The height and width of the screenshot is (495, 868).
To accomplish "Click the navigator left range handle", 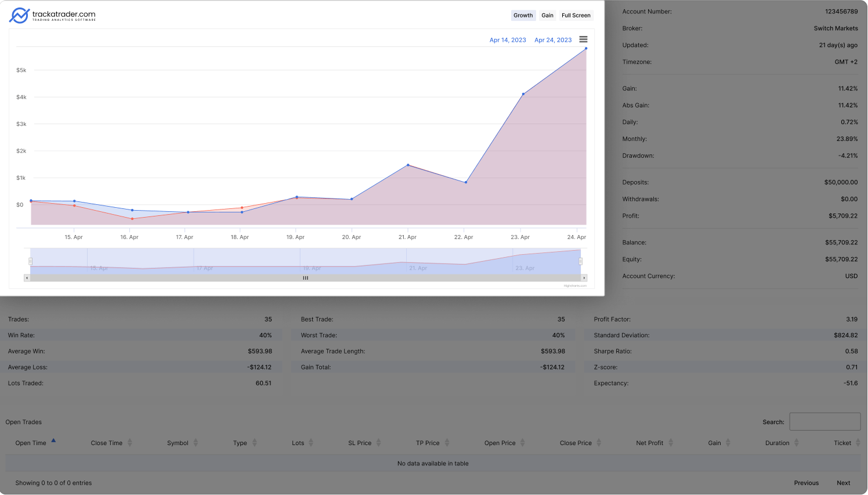I will (x=30, y=261).
